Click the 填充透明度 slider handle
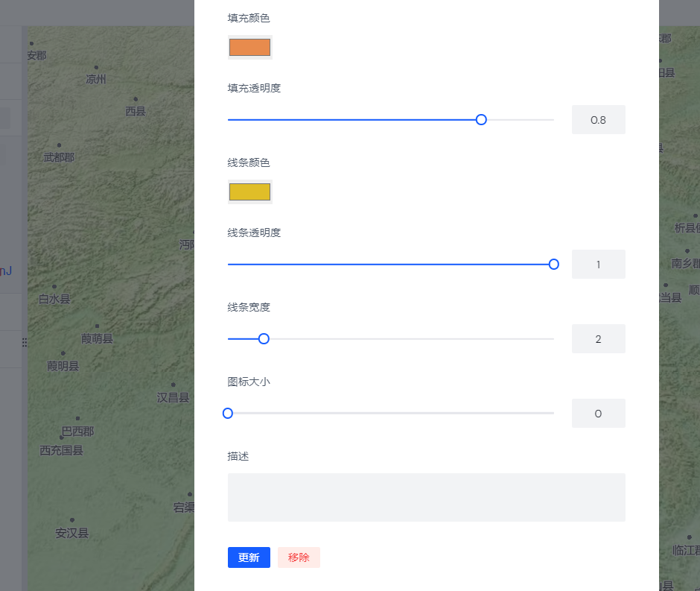Image resolution: width=700 pixels, height=591 pixels. [481, 119]
